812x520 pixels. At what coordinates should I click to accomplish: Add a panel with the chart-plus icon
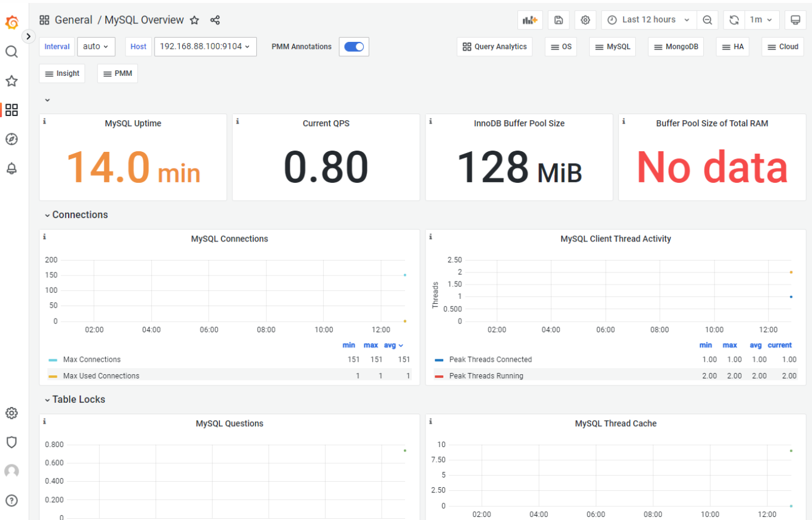pyautogui.click(x=530, y=20)
